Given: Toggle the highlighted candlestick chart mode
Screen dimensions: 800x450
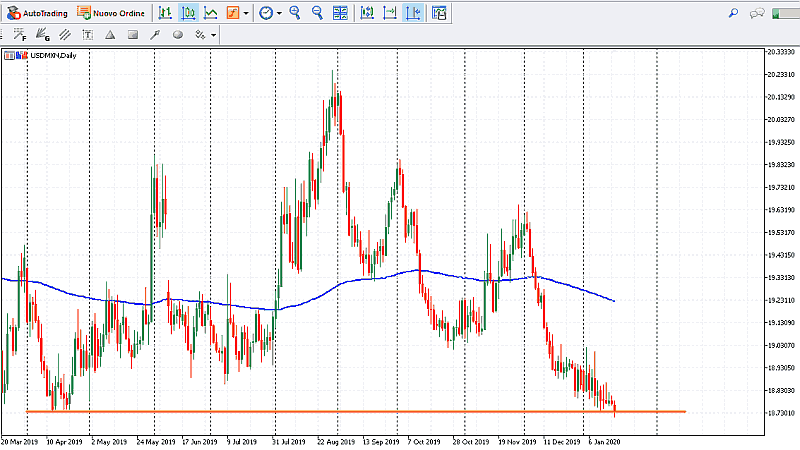Looking at the screenshot, I should 187,13.
